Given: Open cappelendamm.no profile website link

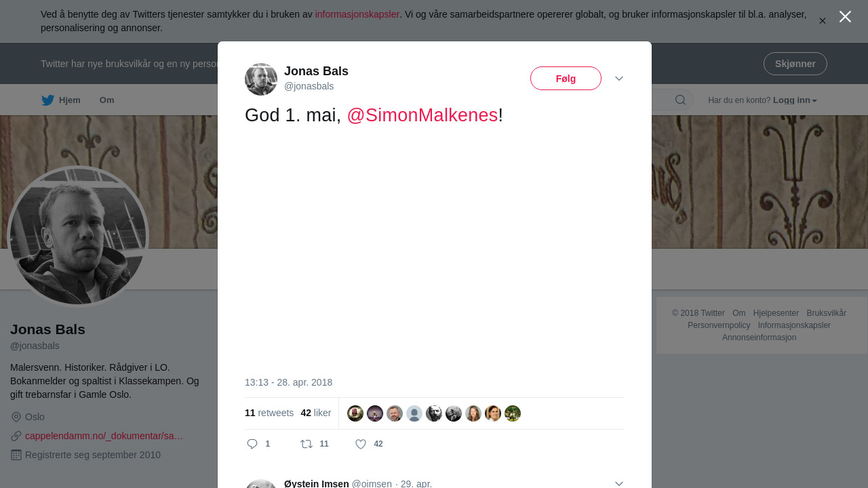Looking at the screenshot, I should click(x=104, y=436).
